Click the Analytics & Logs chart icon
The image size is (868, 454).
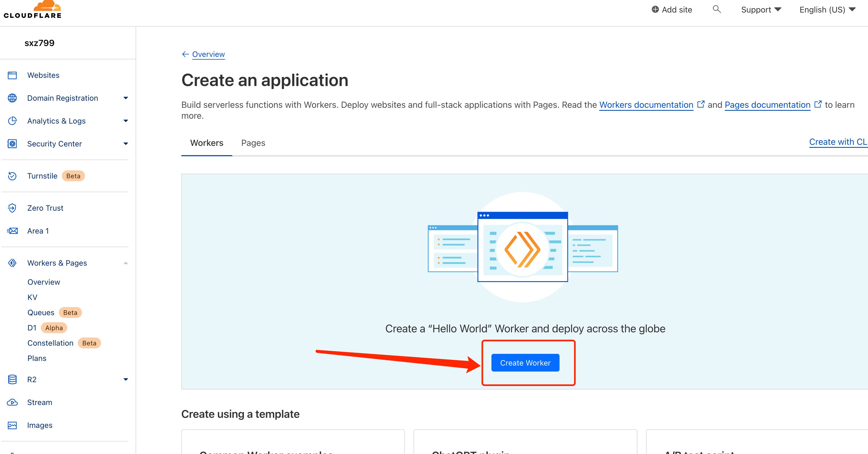pyautogui.click(x=13, y=121)
